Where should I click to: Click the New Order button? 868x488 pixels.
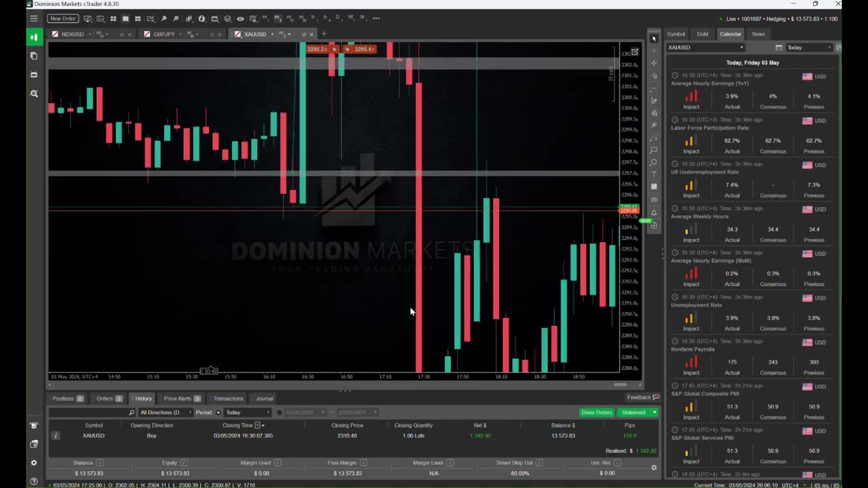click(63, 18)
